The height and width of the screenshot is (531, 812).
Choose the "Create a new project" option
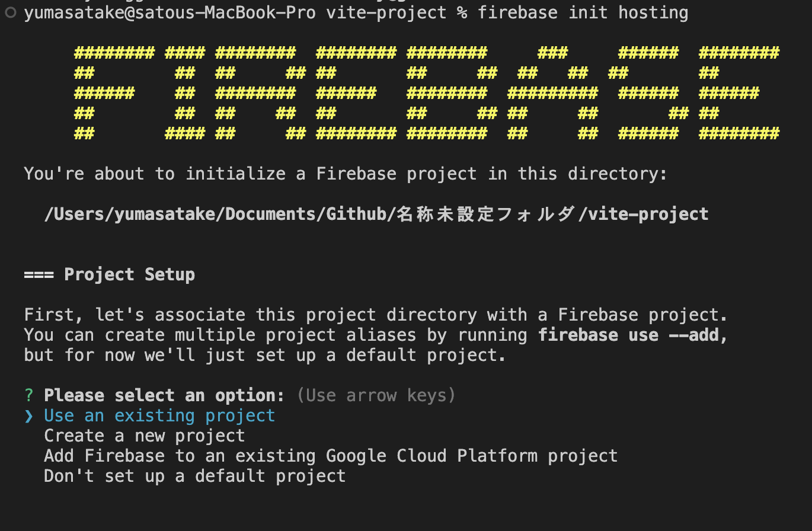(145, 436)
